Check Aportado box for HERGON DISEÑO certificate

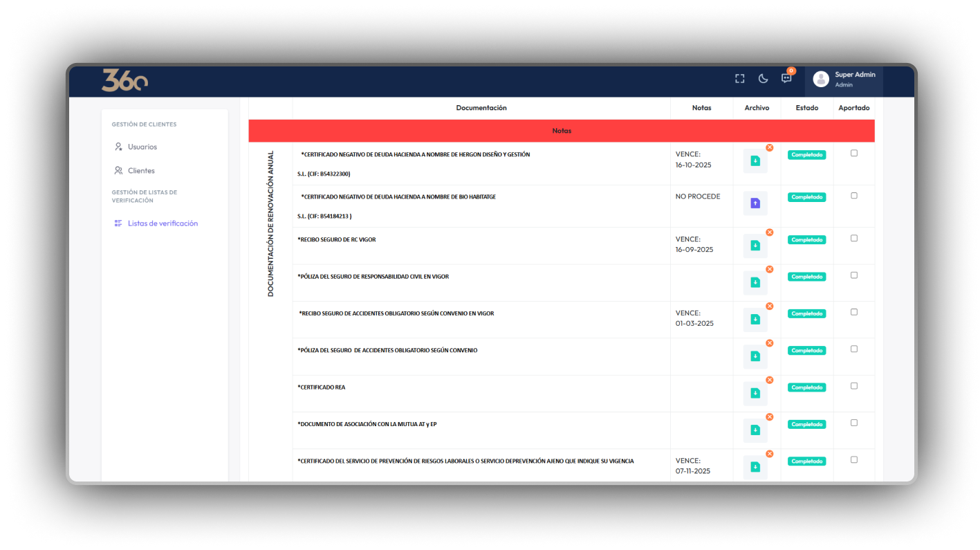tap(853, 154)
